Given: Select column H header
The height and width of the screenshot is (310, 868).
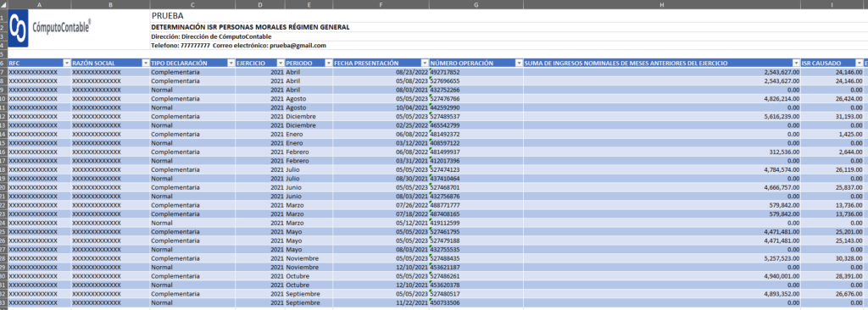Looking at the screenshot, I should click(x=661, y=4).
